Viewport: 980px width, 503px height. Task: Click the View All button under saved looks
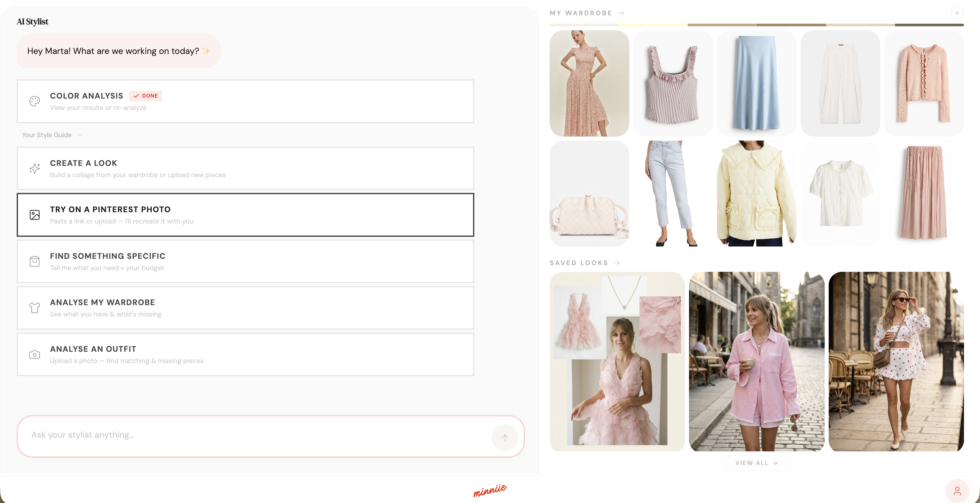tap(756, 463)
